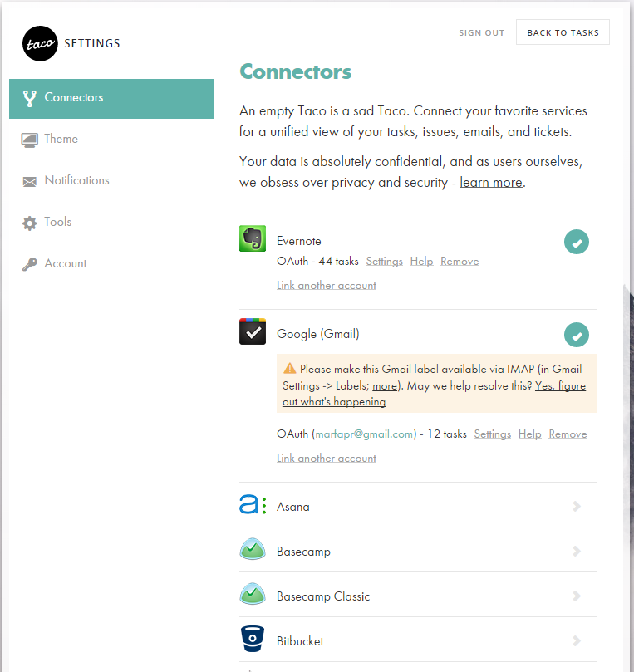The image size is (634, 672).
Task: Click the Evernote connector title text
Action: coord(299,241)
